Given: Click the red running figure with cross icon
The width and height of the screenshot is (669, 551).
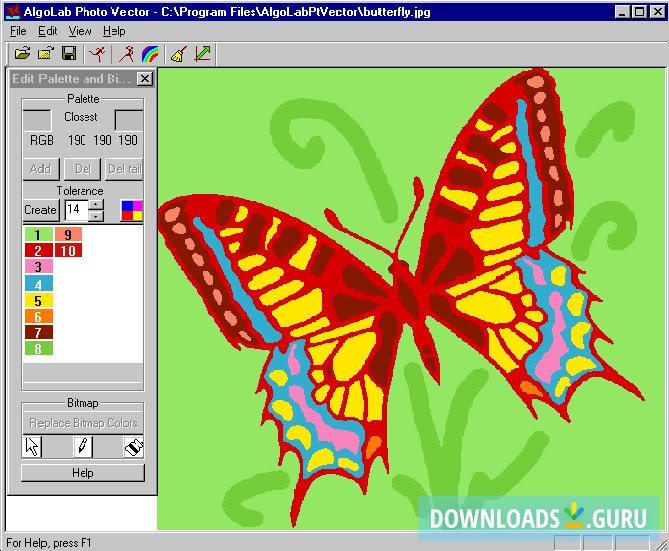Looking at the screenshot, I should point(98,54).
